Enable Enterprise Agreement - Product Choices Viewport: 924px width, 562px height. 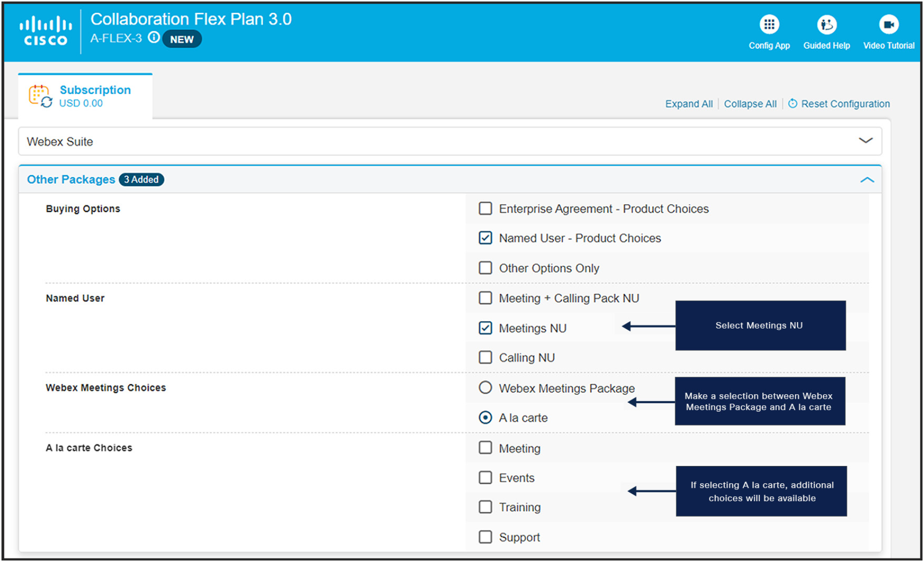click(485, 209)
